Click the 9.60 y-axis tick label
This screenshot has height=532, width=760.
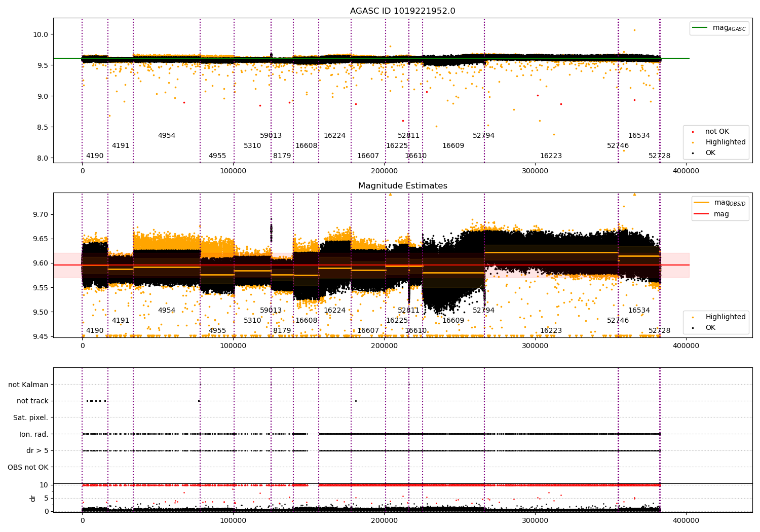click(41, 263)
